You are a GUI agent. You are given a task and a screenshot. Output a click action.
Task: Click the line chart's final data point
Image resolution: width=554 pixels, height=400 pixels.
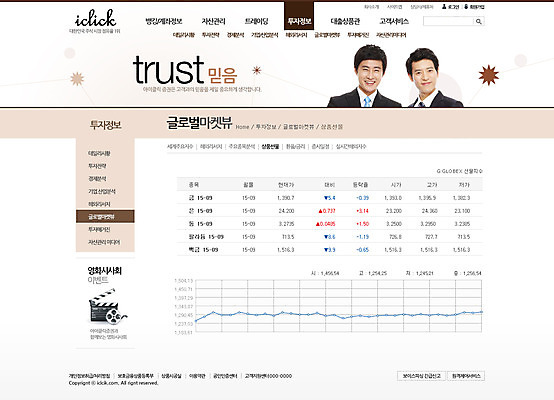coord(481,312)
